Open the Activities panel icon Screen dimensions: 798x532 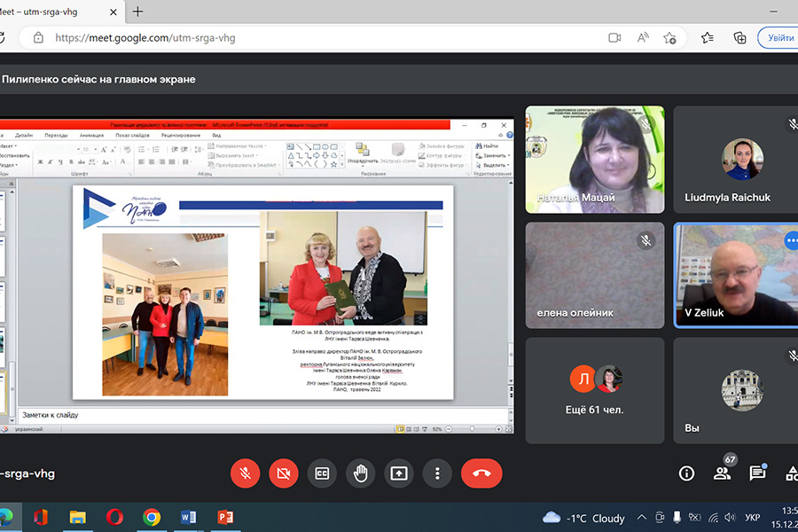point(791,473)
